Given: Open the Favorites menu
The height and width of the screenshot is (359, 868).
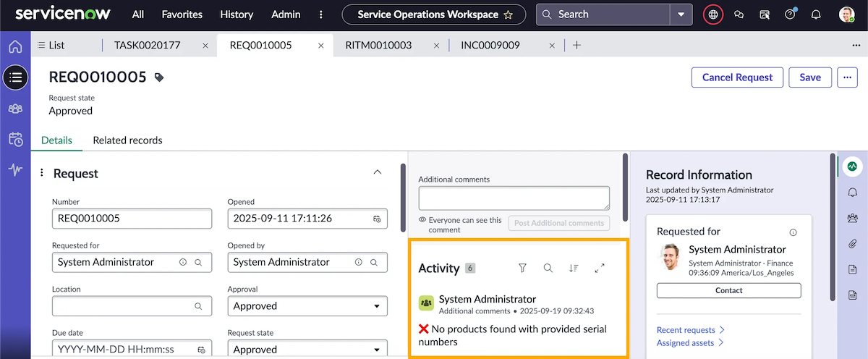Looking at the screenshot, I should tap(182, 14).
